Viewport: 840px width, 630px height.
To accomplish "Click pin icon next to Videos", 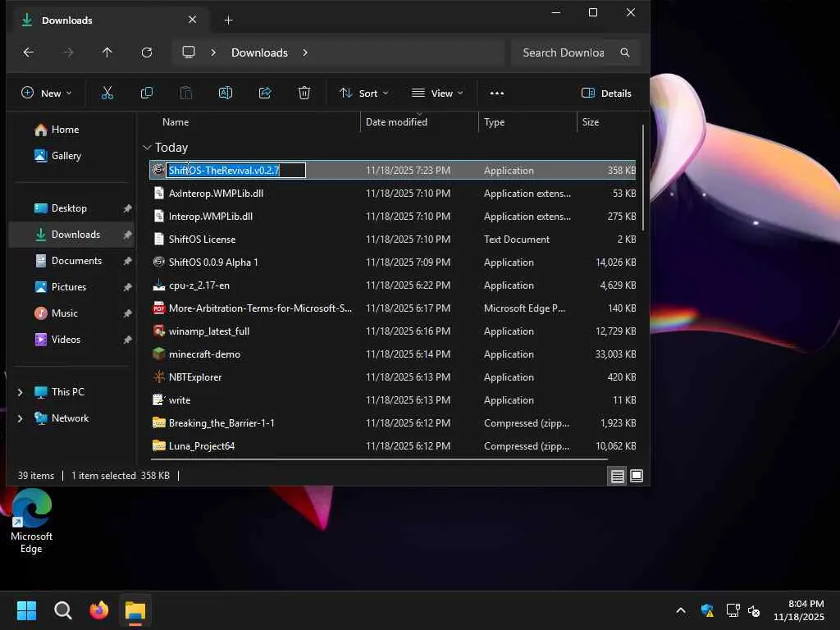I will pos(127,340).
